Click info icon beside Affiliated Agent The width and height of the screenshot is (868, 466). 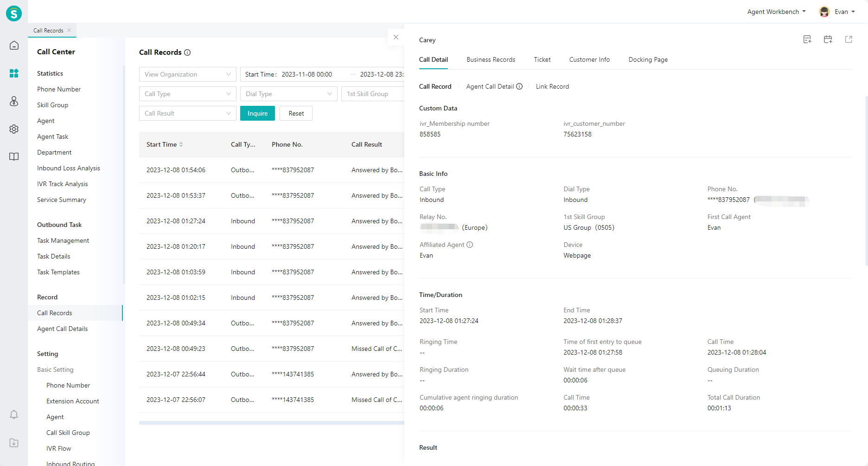pyautogui.click(x=470, y=245)
